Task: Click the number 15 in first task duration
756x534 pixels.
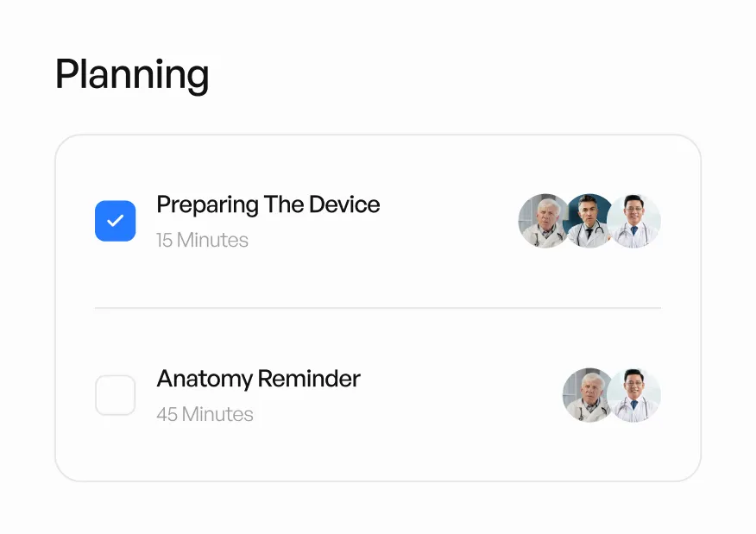Action: [x=164, y=241]
